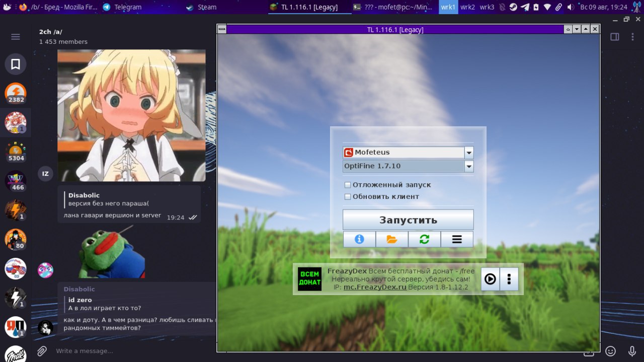Click the Запустить launch button
The image size is (644, 362).
[408, 220]
